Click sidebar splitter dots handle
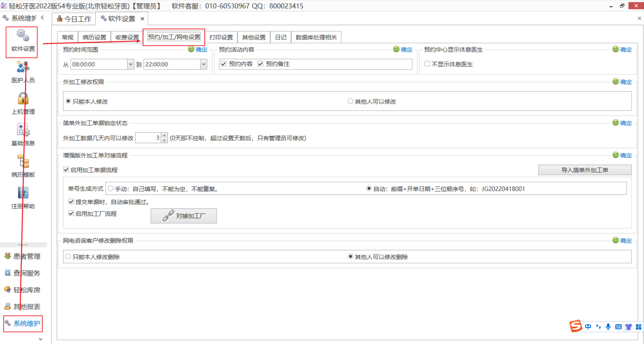644x344 pixels. (23, 245)
